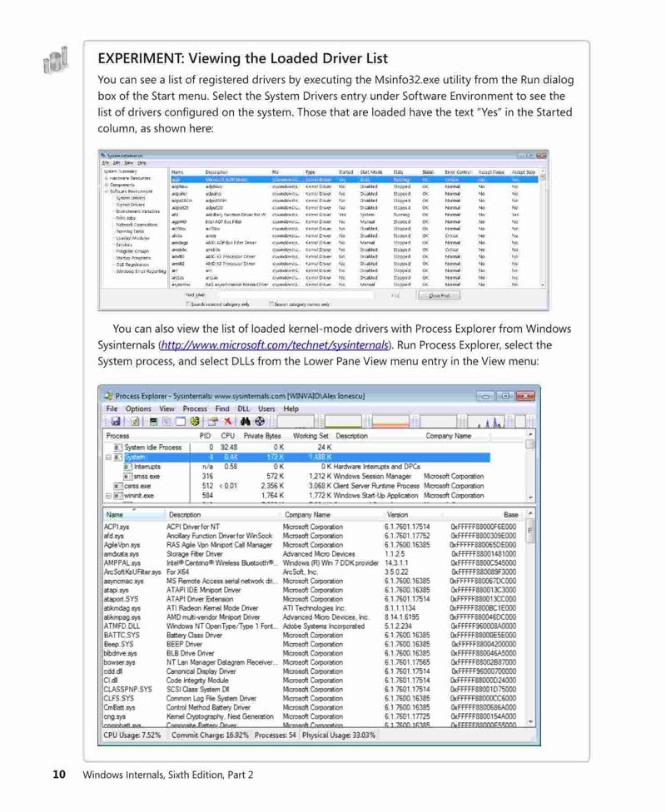Click the Interrupts process icon

[128, 467]
